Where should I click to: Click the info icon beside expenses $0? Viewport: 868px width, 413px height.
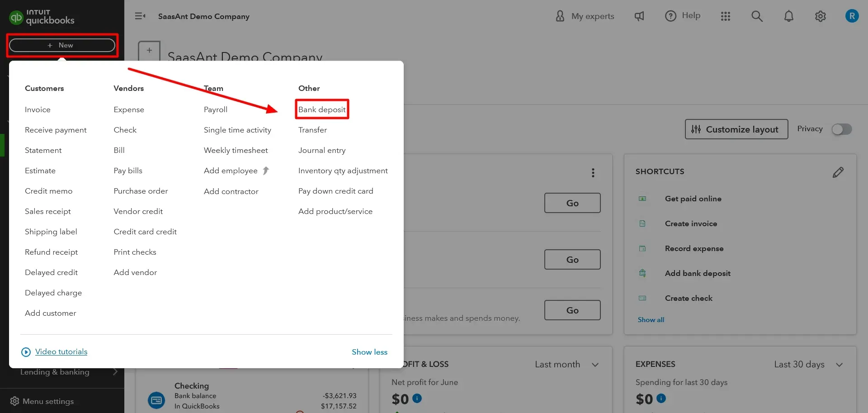(x=661, y=398)
